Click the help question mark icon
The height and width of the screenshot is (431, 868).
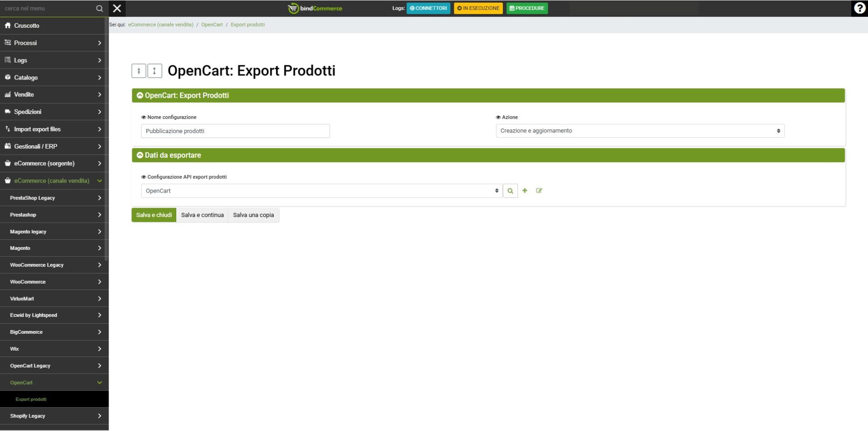coord(859,8)
